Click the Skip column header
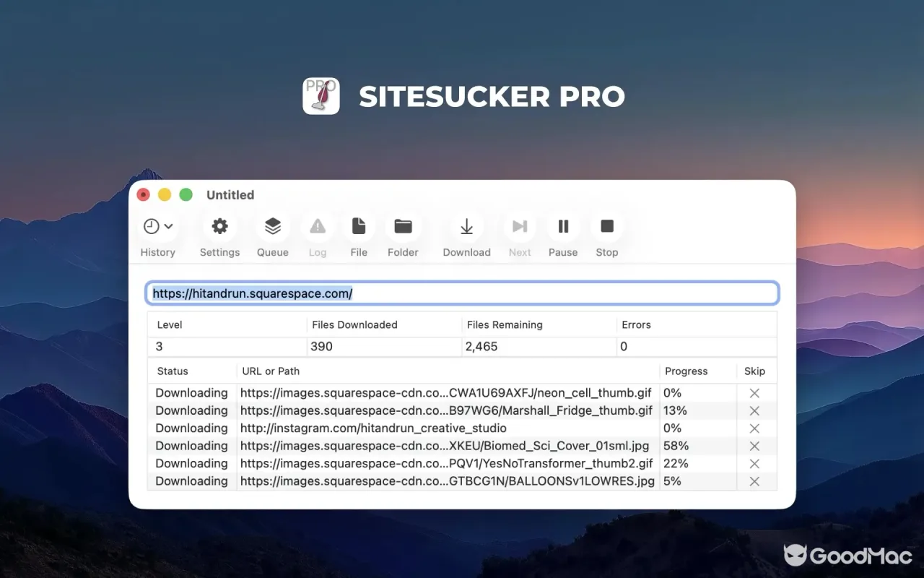Viewport: 924px width, 578px height. coord(755,371)
